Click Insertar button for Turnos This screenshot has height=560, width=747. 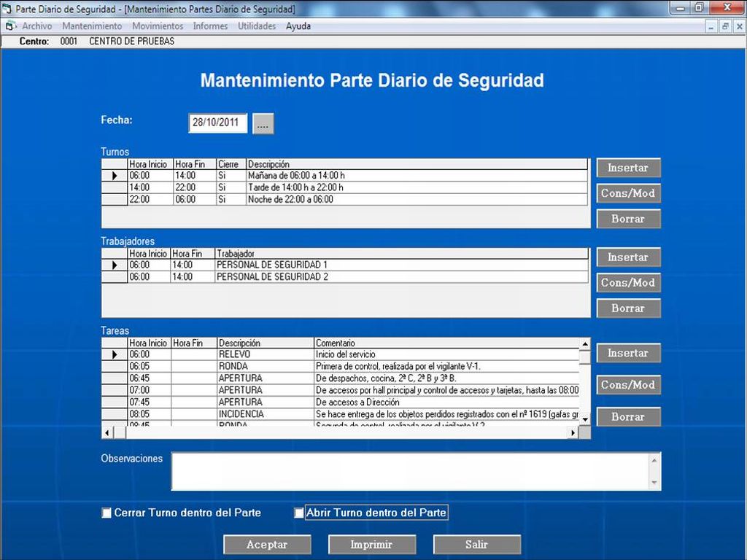point(628,168)
